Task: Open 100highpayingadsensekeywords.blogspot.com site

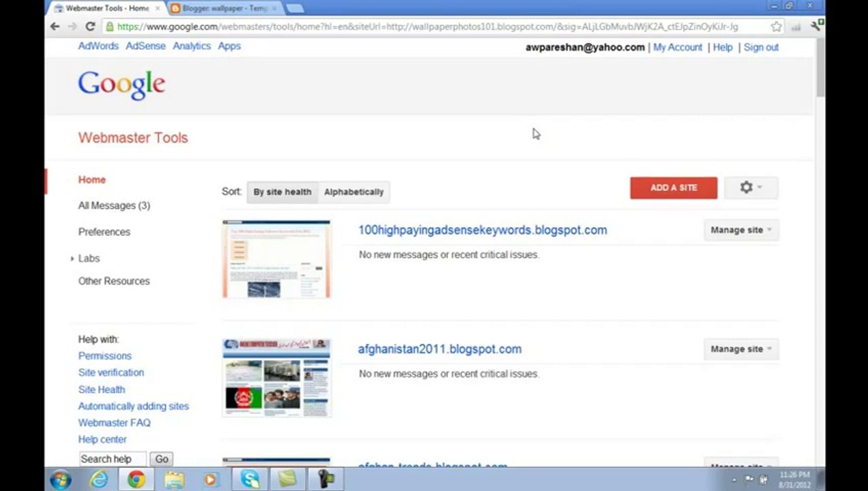Action: [x=482, y=230]
